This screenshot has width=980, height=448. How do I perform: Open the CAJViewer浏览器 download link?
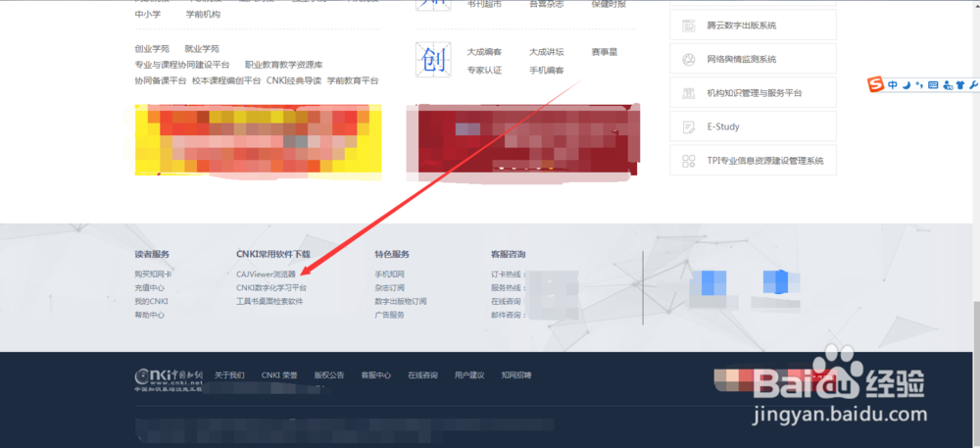tap(266, 274)
